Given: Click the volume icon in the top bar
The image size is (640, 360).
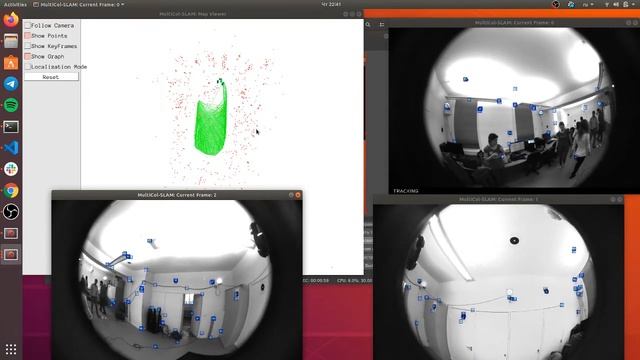Looking at the screenshot, I should (x=616, y=4).
